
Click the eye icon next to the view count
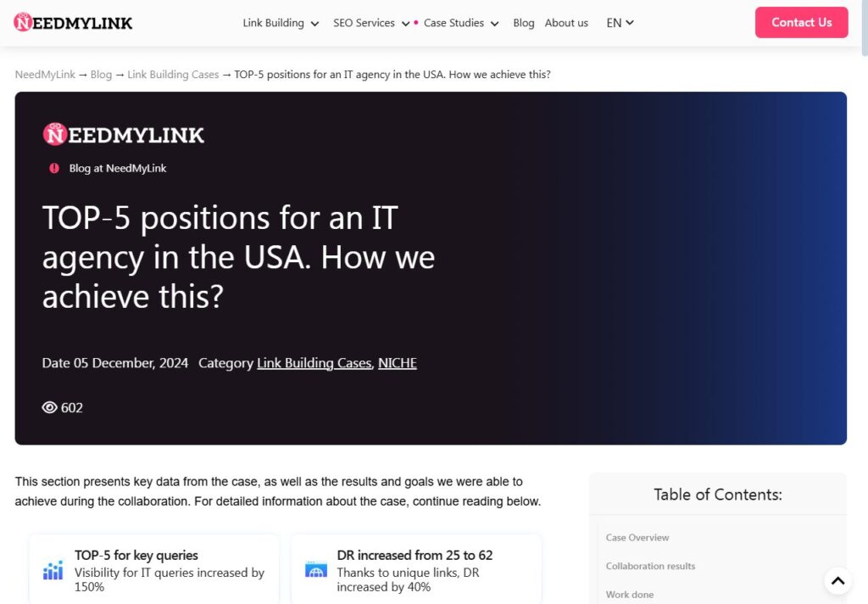coord(50,407)
